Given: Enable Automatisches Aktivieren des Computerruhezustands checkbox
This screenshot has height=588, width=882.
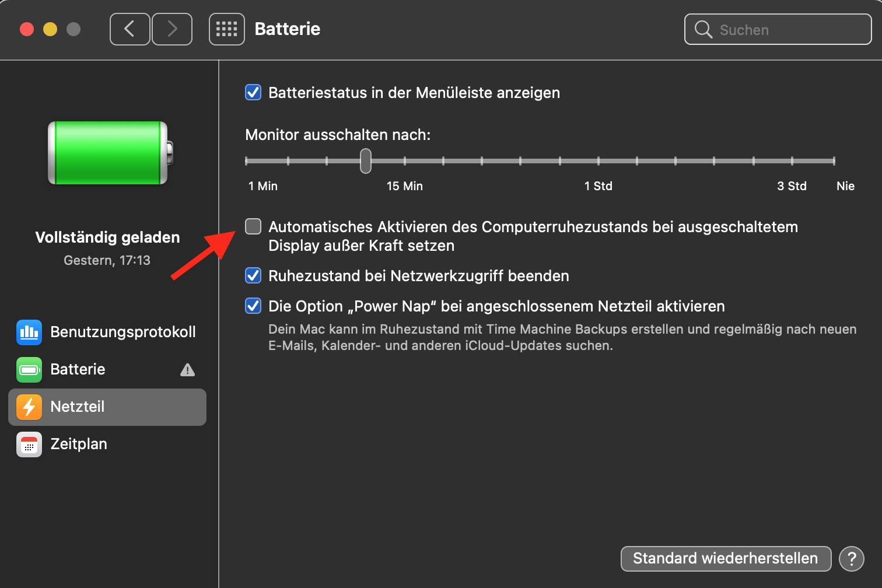Looking at the screenshot, I should (253, 226).
